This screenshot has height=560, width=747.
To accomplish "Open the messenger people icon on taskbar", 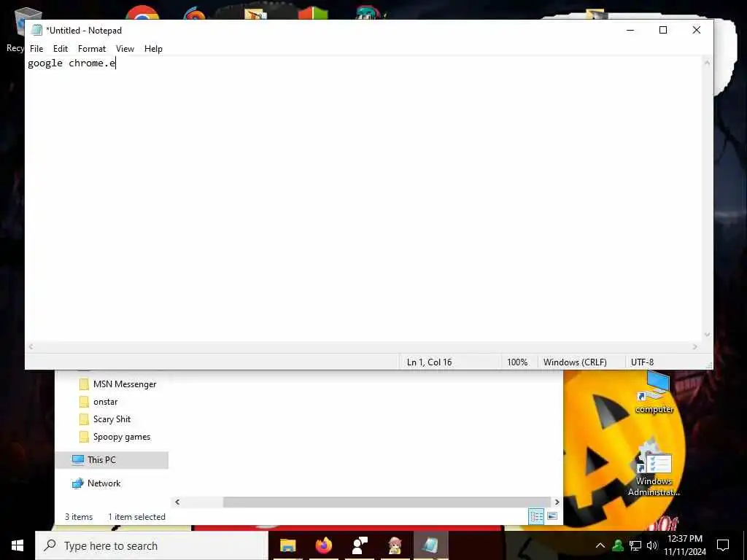I will tap(359, 545).
